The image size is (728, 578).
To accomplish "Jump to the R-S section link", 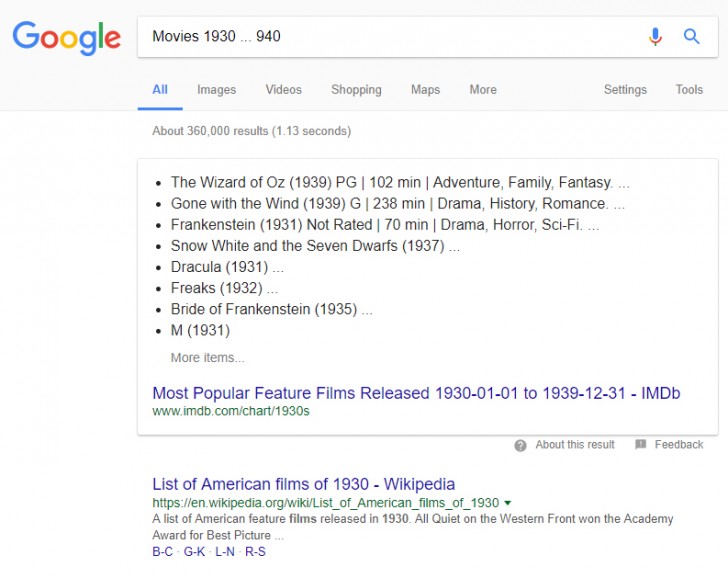I will click(x=255, y=551).
